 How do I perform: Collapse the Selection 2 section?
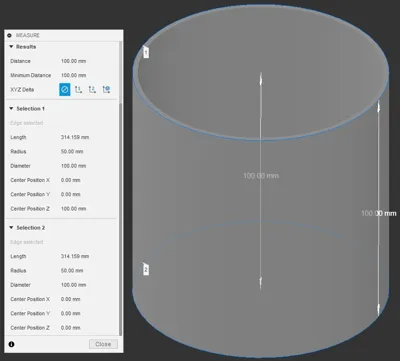[11, 228]
